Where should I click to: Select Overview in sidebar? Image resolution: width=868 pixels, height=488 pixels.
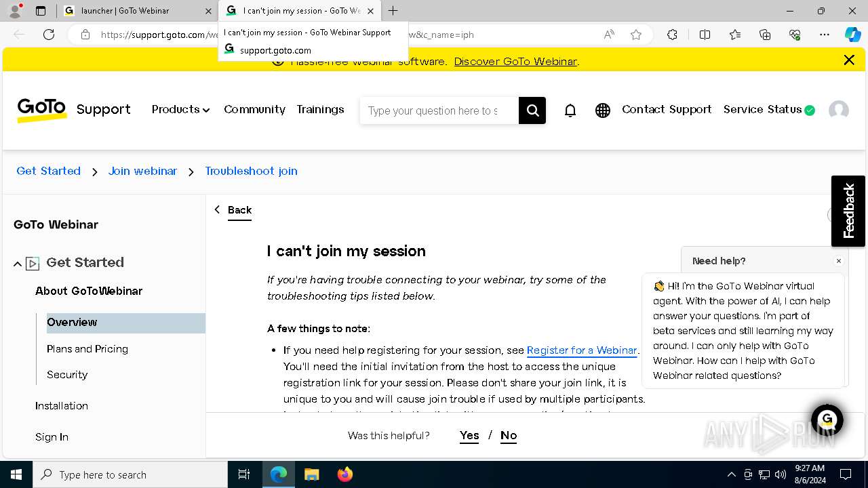(x=126, y=323)
